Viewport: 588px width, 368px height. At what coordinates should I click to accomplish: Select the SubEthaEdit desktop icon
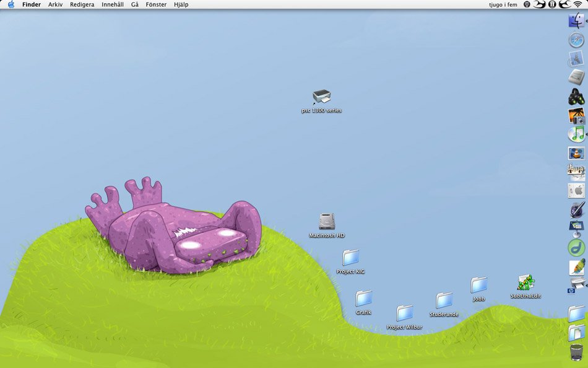pyautogui.click(x=525, y=283)
